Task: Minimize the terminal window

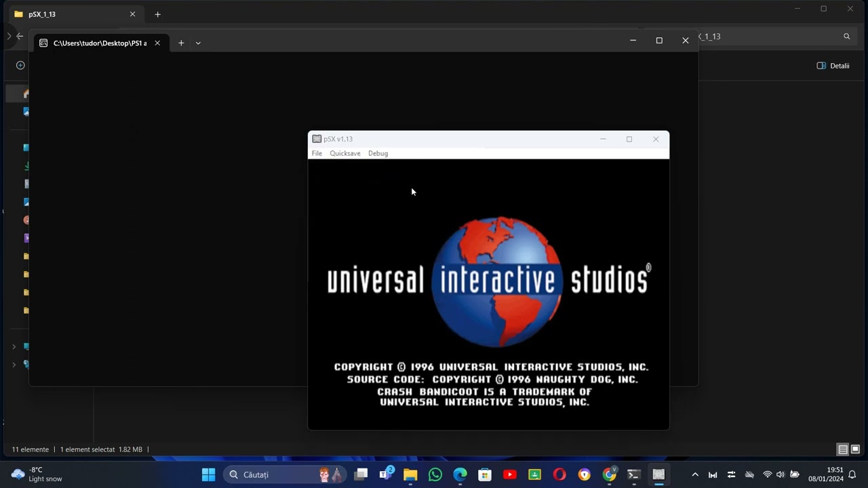Action: [633, 41]
